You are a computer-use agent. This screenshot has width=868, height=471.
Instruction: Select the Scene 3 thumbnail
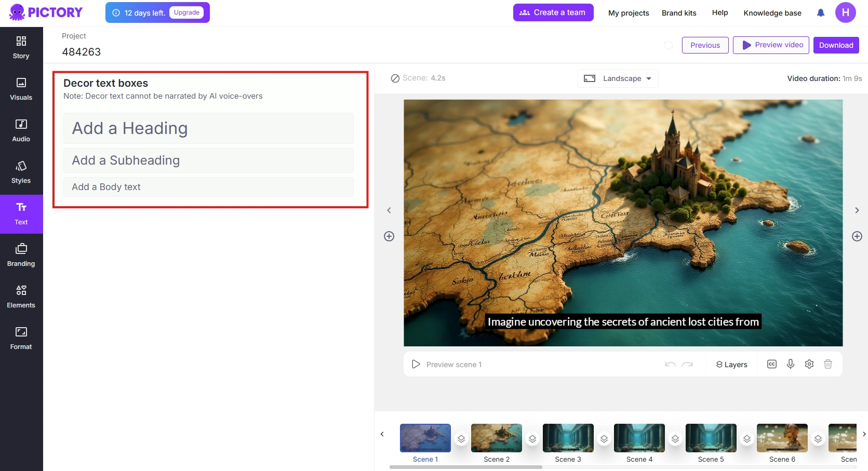[568, 438]
